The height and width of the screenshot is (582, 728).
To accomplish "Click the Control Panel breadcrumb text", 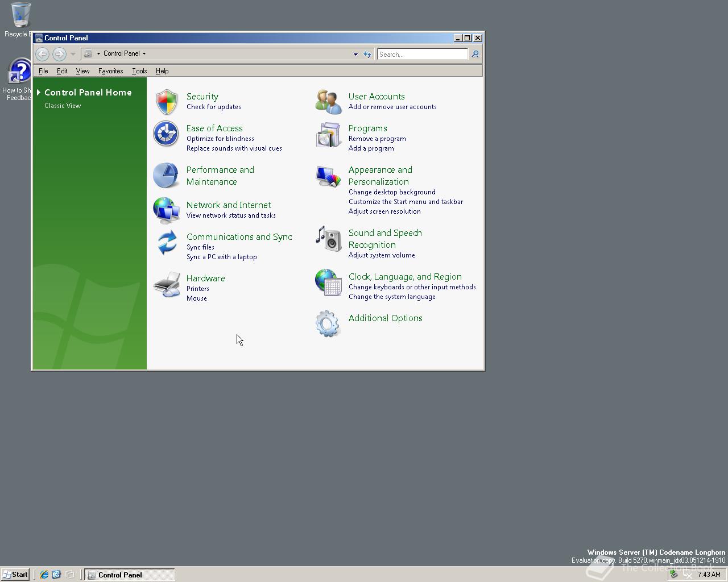I will coord(122,53).
